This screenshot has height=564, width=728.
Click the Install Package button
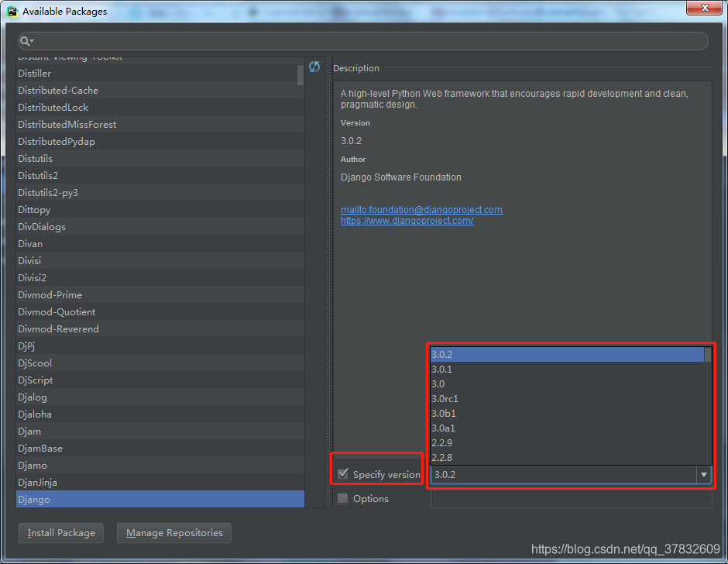tap(61, 533)
